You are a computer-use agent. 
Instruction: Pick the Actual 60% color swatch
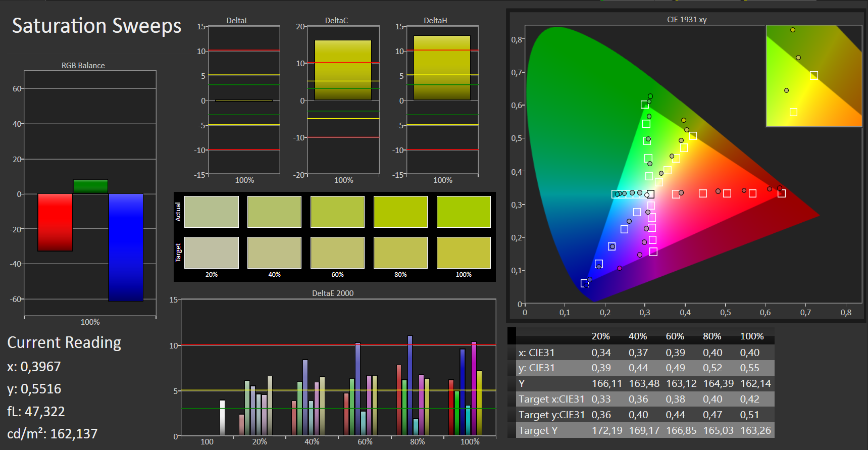coord(337,212)
